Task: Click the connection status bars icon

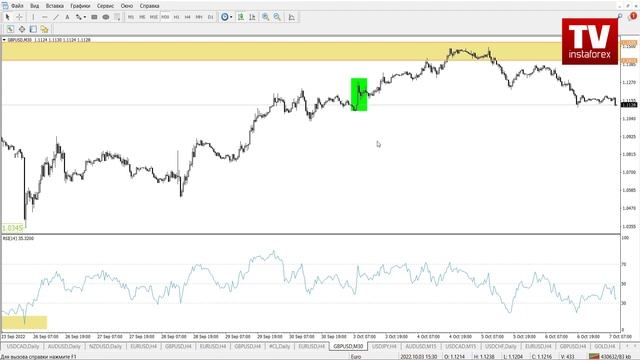Action: point(594,357)
